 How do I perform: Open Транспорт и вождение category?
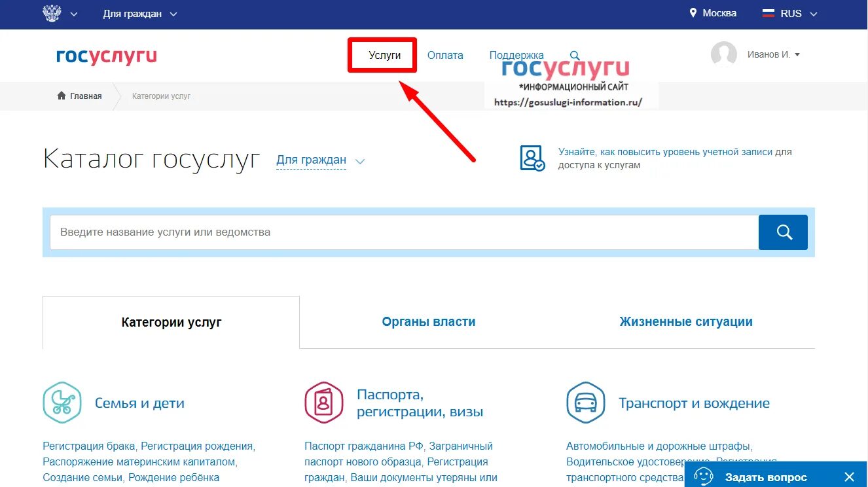694,403
